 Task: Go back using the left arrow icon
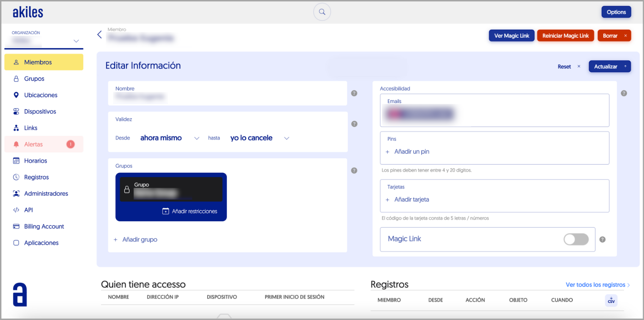pyautogui.click(x=100, y=34)
